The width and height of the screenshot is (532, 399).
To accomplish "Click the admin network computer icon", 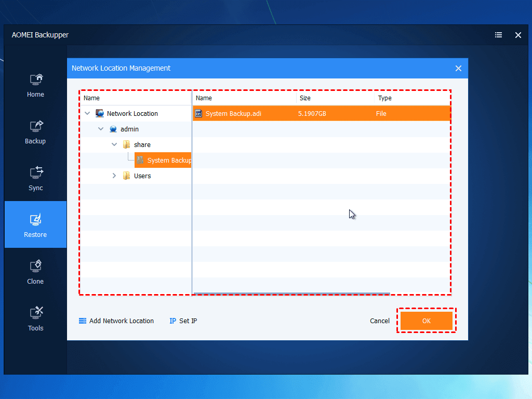I will 113,129.
